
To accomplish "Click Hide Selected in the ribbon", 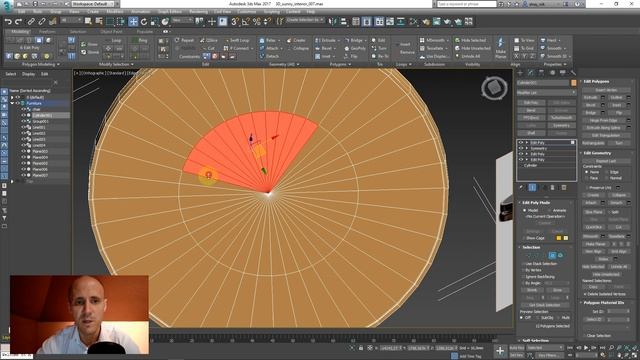I will 470,40.
